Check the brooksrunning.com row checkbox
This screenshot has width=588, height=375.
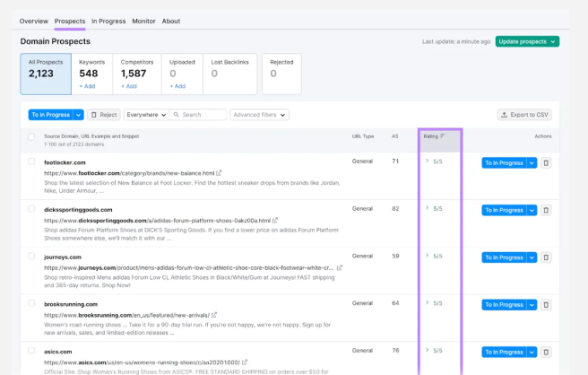coord(31,303)
